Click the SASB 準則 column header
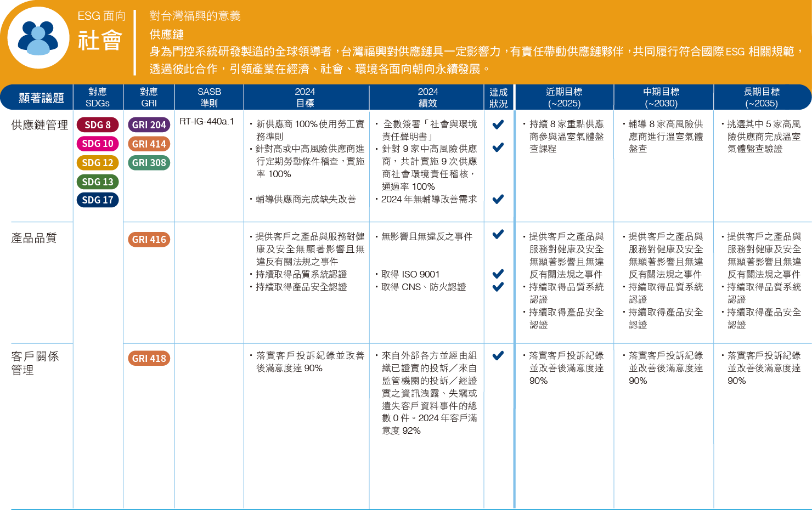 209,98
